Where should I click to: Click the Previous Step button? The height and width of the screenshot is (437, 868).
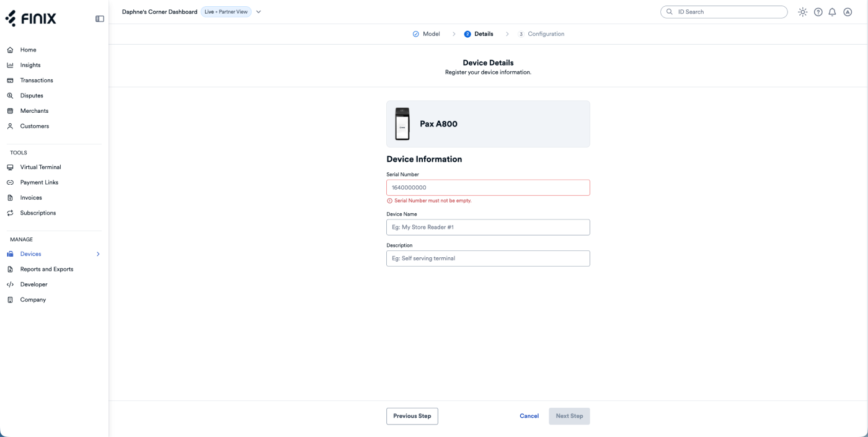click(x=412, y=416)
